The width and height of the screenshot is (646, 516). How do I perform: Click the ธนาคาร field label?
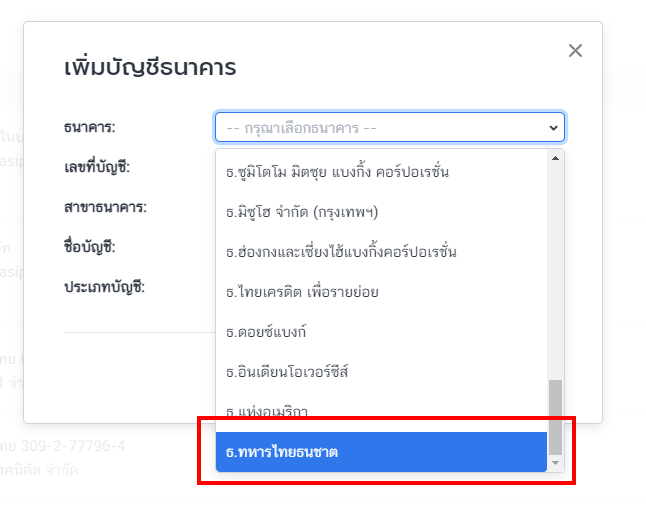point(90,127)
